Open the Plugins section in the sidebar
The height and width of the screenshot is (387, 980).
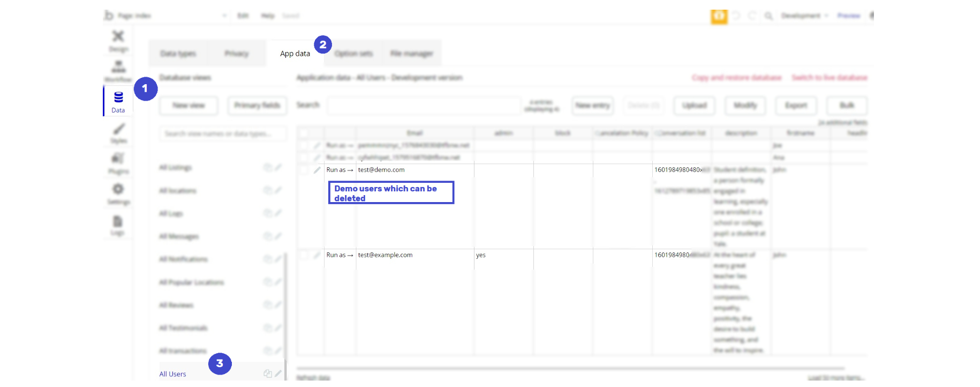tap(118, 163)
